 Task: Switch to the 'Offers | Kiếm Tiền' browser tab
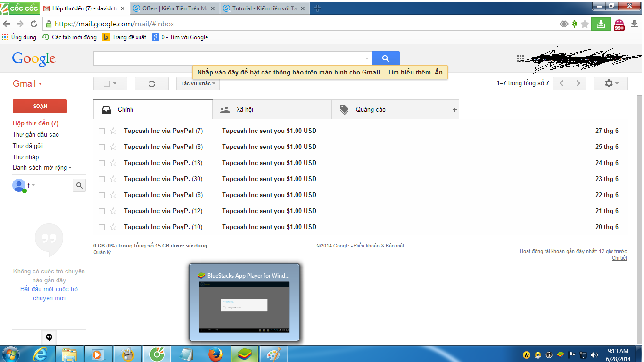(x=174, y=8)
